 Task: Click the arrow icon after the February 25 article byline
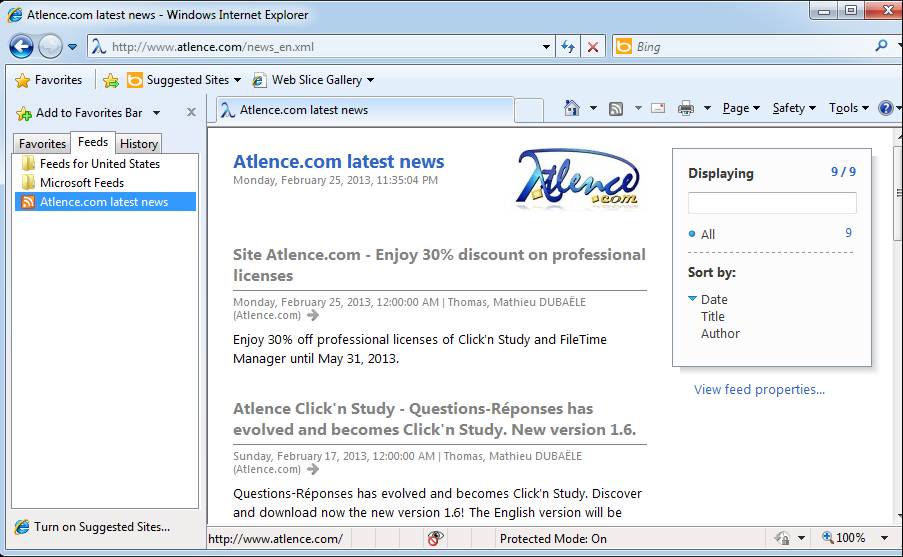point(313,315)
